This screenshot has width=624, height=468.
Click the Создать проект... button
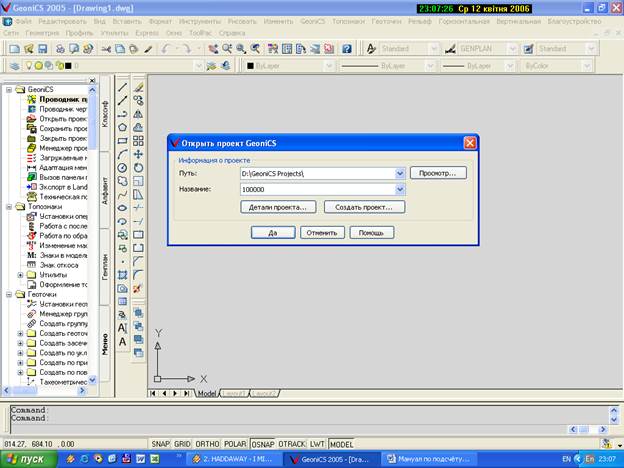364,207
